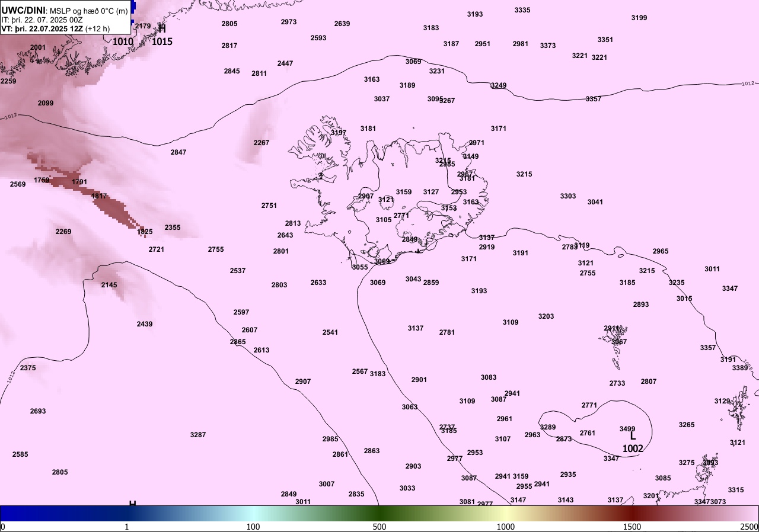The image size is (759, 532).
Task: Click the 2751 height value
Action: 269,206
